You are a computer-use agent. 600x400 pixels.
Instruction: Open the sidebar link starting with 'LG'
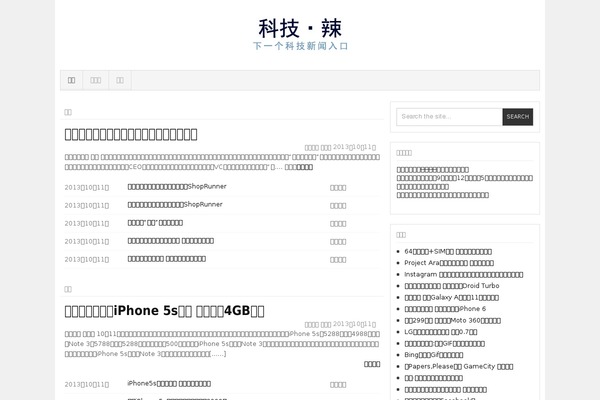(440, 332)
